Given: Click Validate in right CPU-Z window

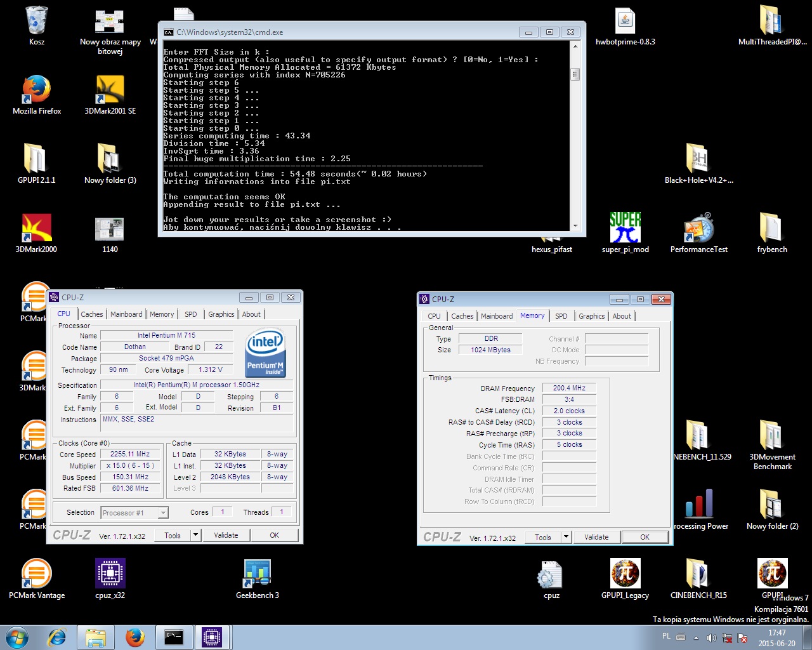Looking at the screenshot, I should (x=596, y=537).
